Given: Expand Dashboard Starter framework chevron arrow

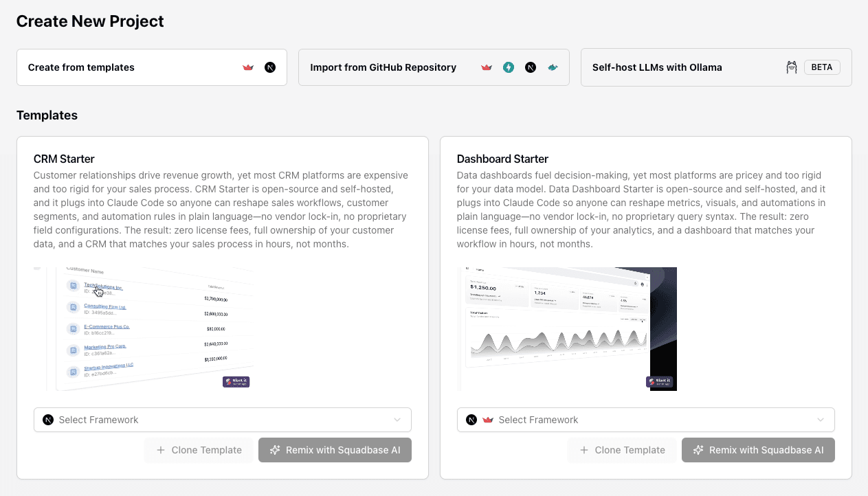Looking at the screenshot, I should pos(821,420).
